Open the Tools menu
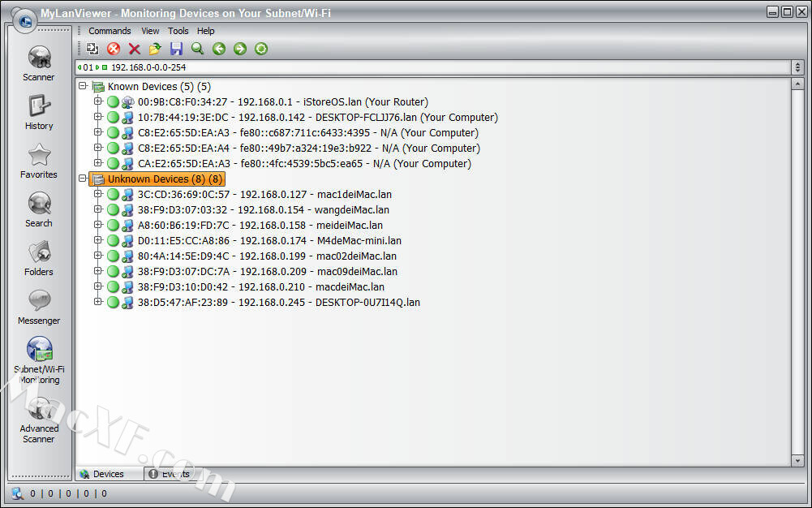Image resolution: width=812 pixels, height=508 pixels. tap(178, 31)
